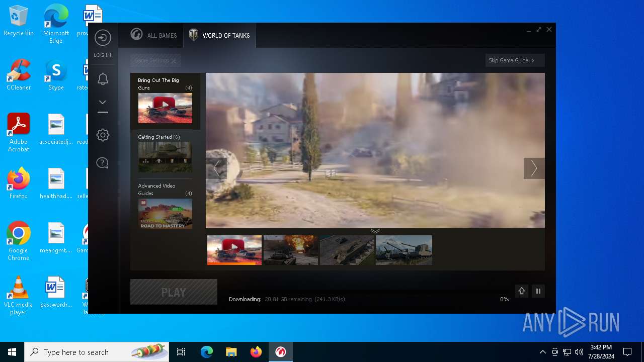Click Skip Game Guide button

click(x=515, y=60)
